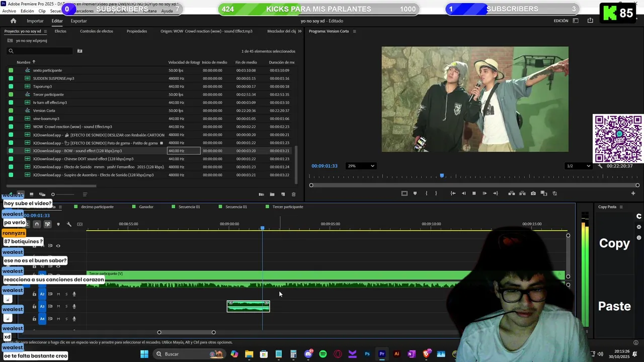Screen dimensions: 644x362
Task: Switch to decimo participante sequence tab
Action: tap(97, 207)
